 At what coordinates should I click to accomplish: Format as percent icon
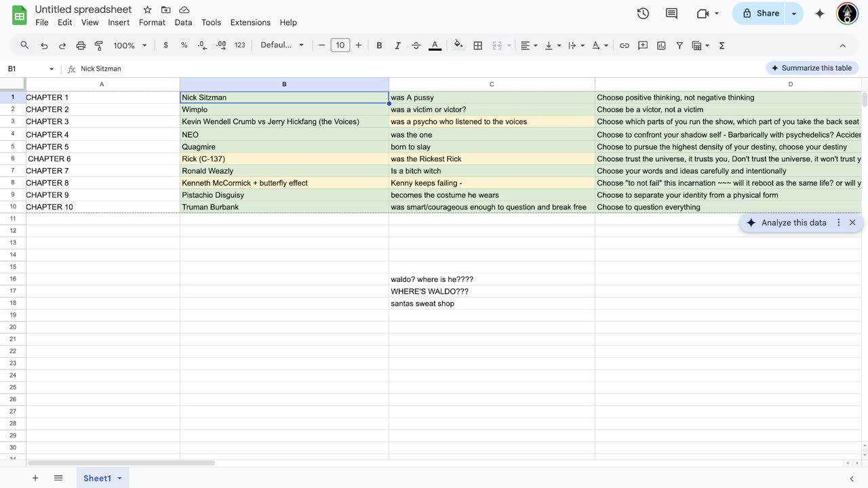184,45
